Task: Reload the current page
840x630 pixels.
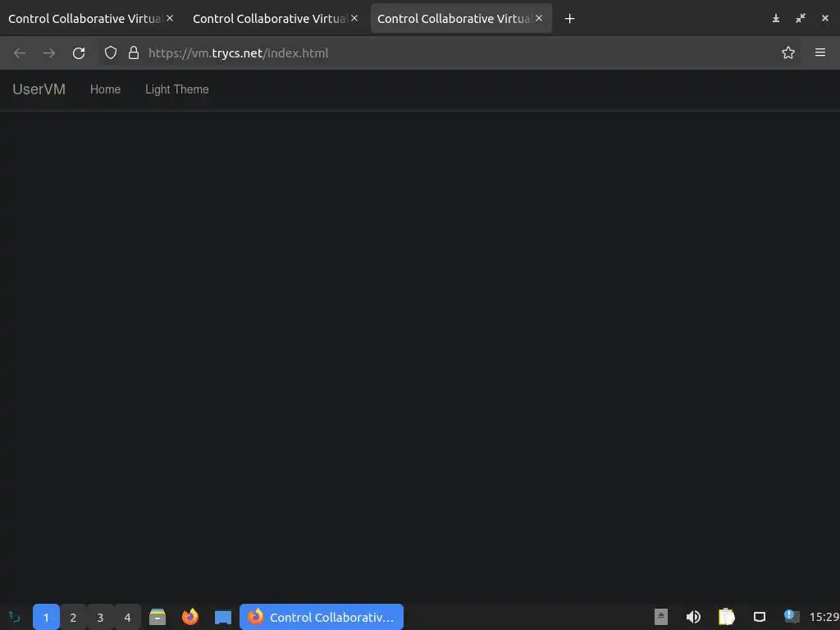Action: click(79, 53)
